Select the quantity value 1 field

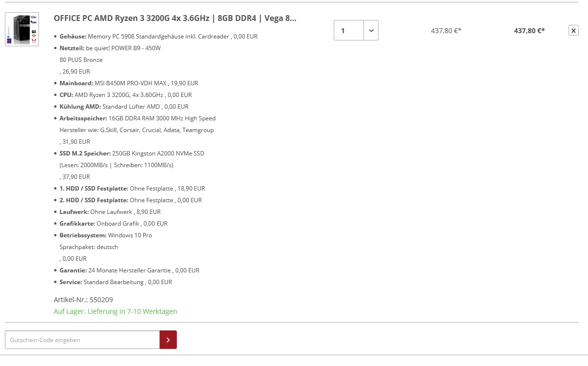tap(349, 30)
